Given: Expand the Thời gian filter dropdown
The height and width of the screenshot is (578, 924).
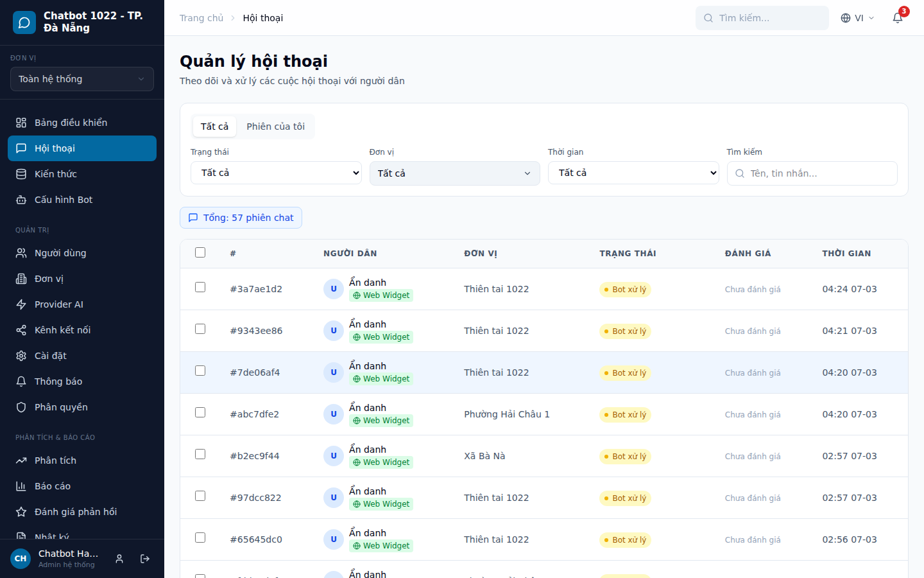Looking at the screenshot, I should [633, 173].
